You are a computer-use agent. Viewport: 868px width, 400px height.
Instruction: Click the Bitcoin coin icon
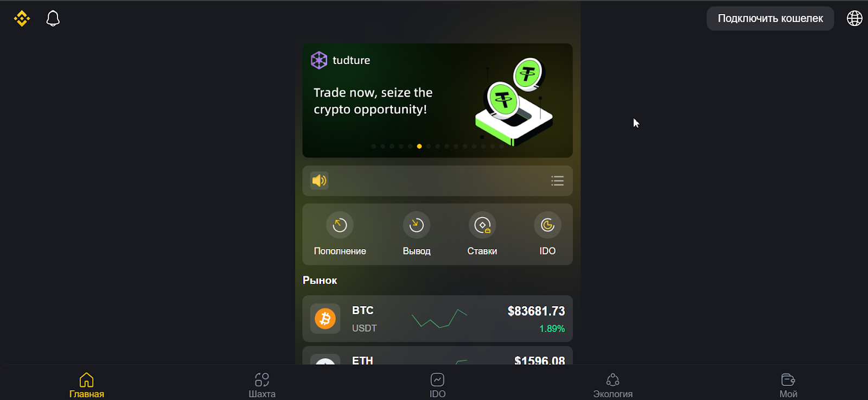pos(325,319)
